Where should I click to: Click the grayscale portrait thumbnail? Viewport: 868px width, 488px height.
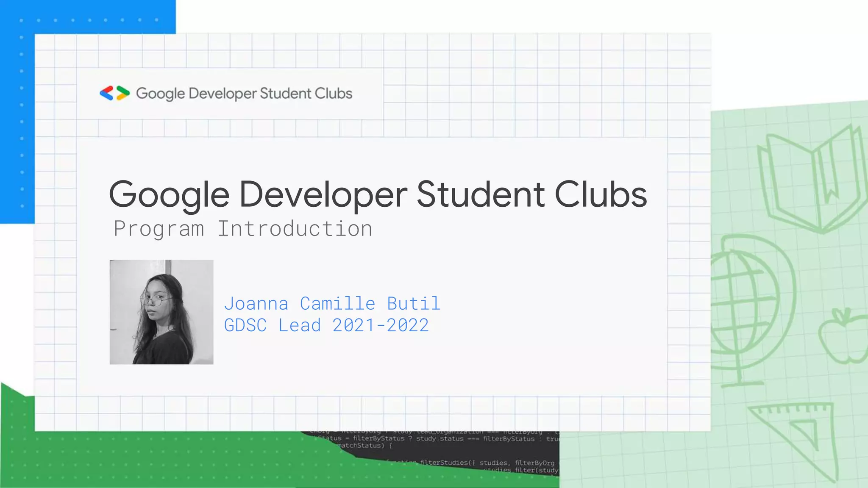(161, 312)
